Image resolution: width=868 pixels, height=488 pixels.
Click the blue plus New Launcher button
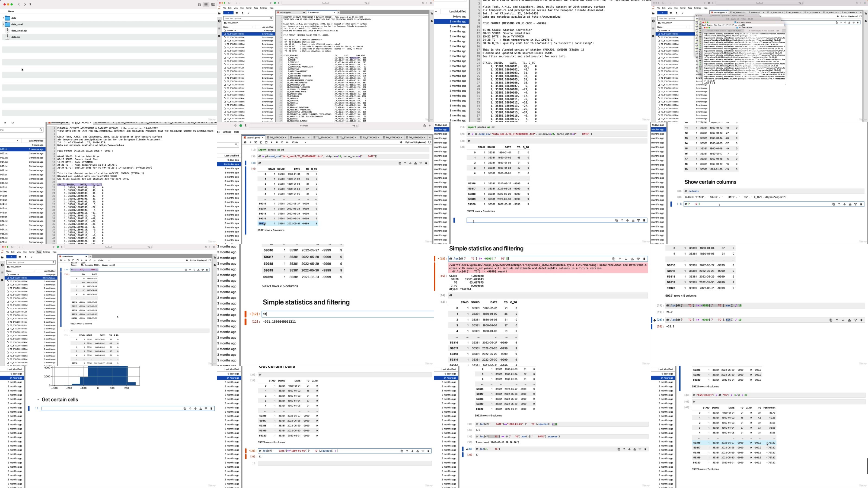228,13
